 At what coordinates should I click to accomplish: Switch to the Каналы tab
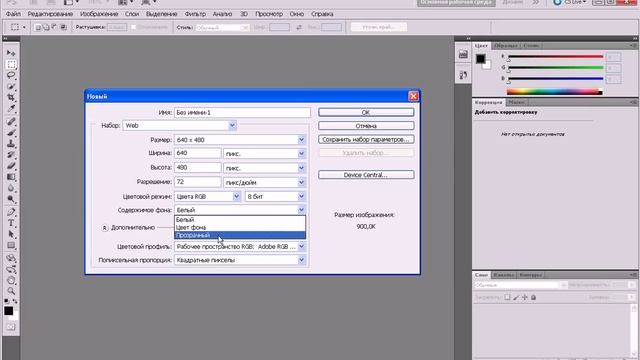click(x=503, y=275)
